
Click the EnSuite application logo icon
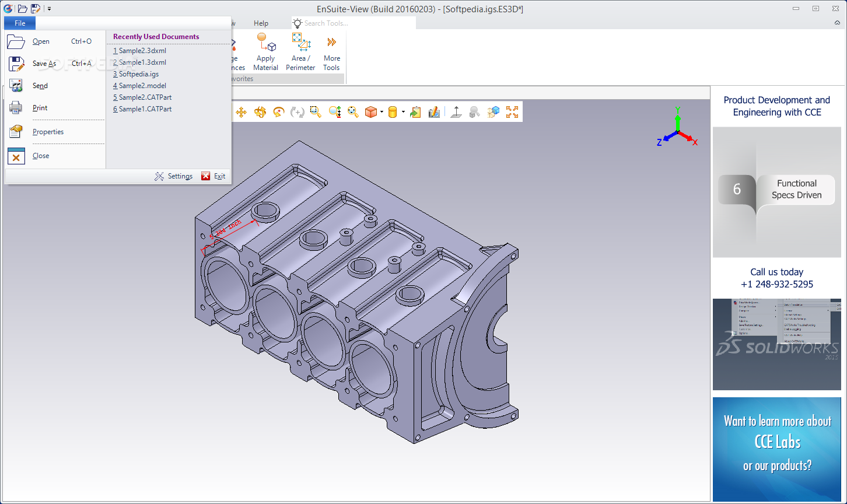[8, 8]
